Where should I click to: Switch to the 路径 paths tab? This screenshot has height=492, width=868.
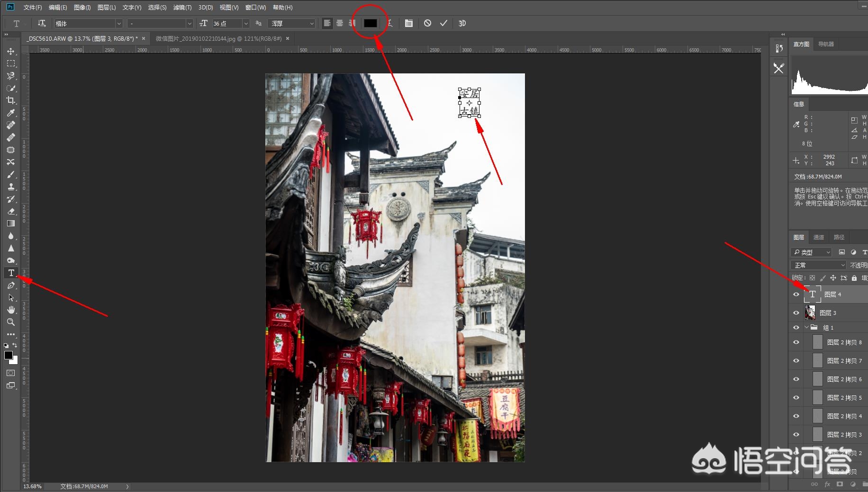click(x=839, y=237)
